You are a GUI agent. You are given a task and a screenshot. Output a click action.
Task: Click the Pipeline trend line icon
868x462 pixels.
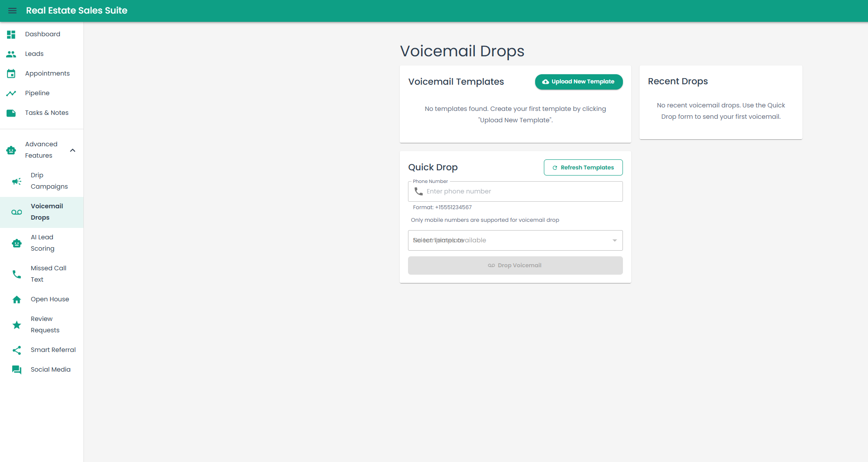[x=11, y=93]
